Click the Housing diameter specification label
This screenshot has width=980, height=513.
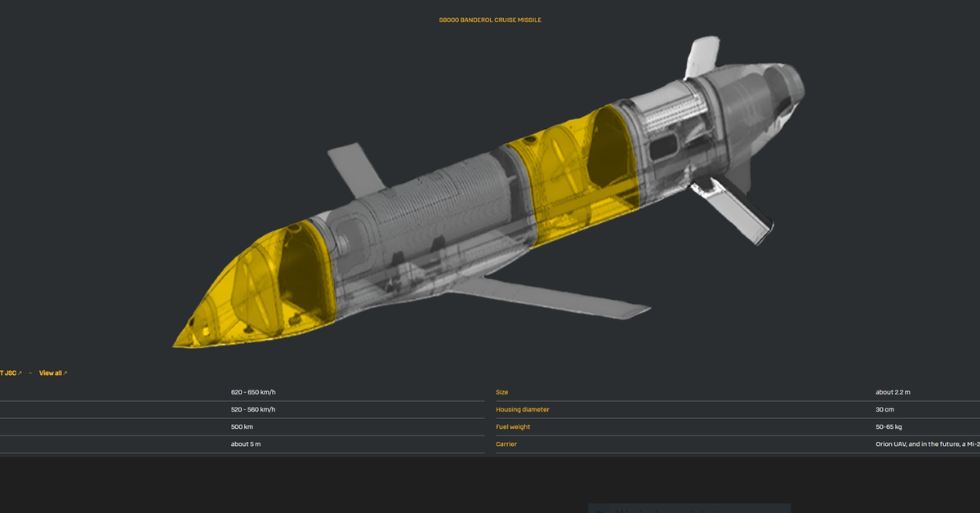(x=523, y=409)
